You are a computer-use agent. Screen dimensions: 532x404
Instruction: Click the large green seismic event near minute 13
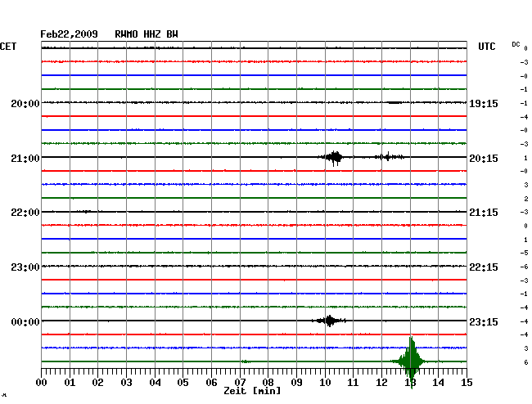pos(411,361)
